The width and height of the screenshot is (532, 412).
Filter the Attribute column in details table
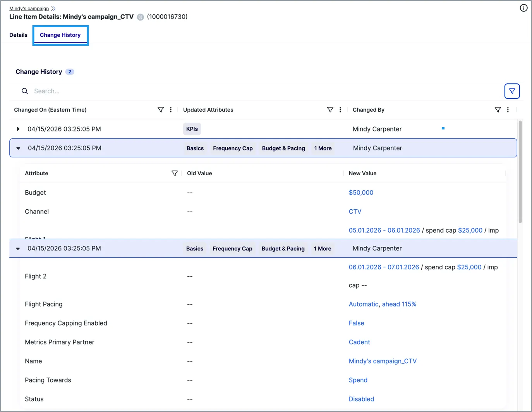[175, 173]
